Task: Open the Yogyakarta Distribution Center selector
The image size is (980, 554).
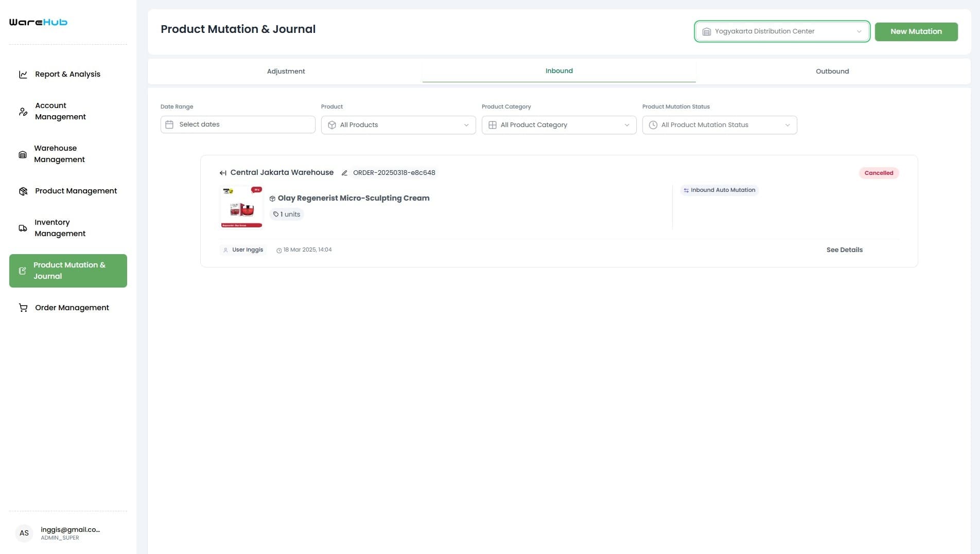Action: (x=781, y=31)
